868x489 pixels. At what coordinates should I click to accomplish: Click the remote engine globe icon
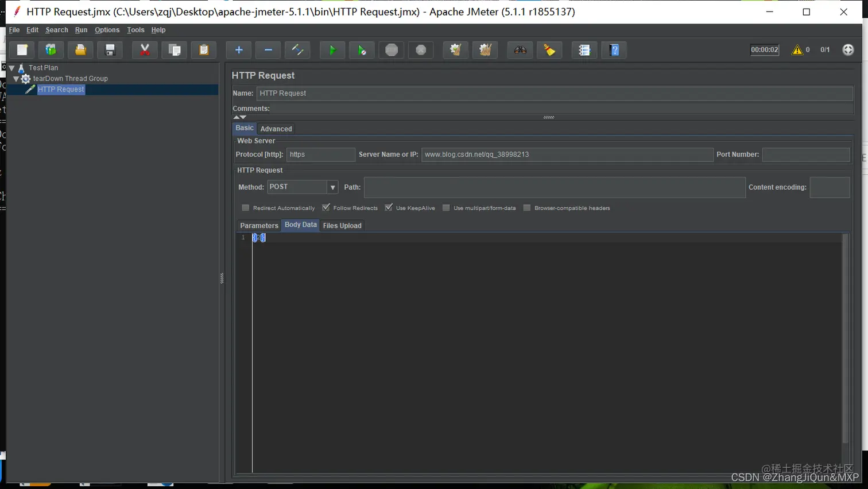(x=848, y=50)
